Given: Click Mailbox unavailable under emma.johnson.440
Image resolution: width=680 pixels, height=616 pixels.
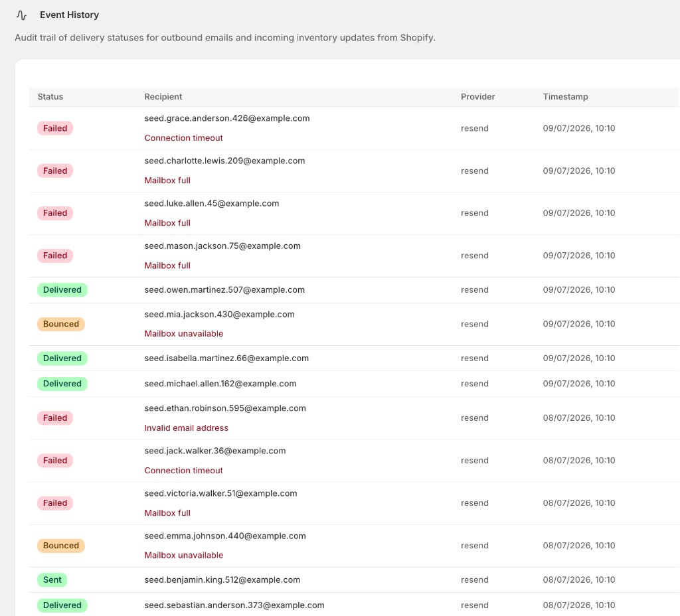Looking at the screenshot, I should (x=184, y=556).
